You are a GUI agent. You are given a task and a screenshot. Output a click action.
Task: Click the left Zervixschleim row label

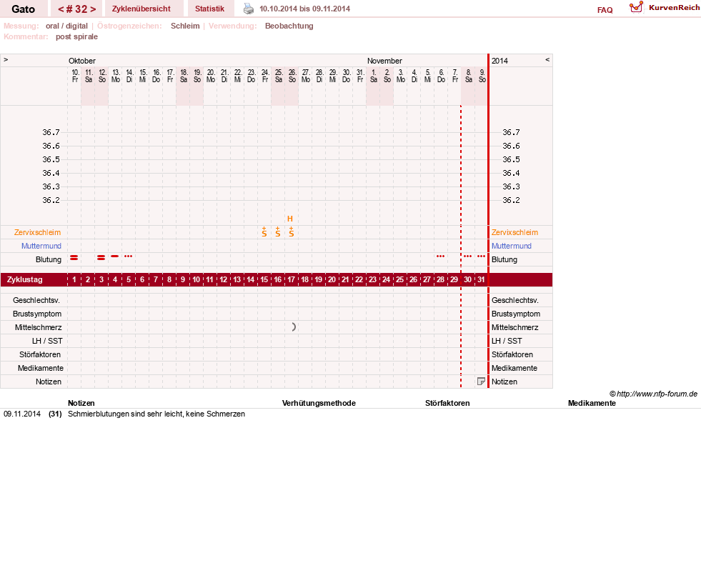tap(38, 232)
